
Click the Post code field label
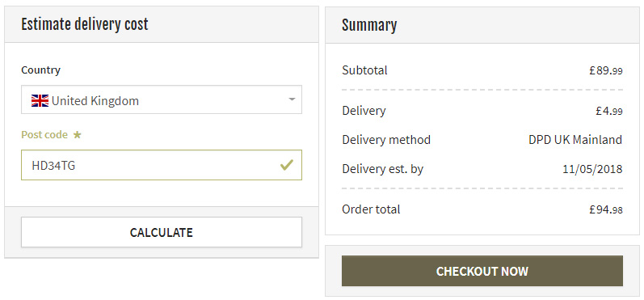pos(44,135)
